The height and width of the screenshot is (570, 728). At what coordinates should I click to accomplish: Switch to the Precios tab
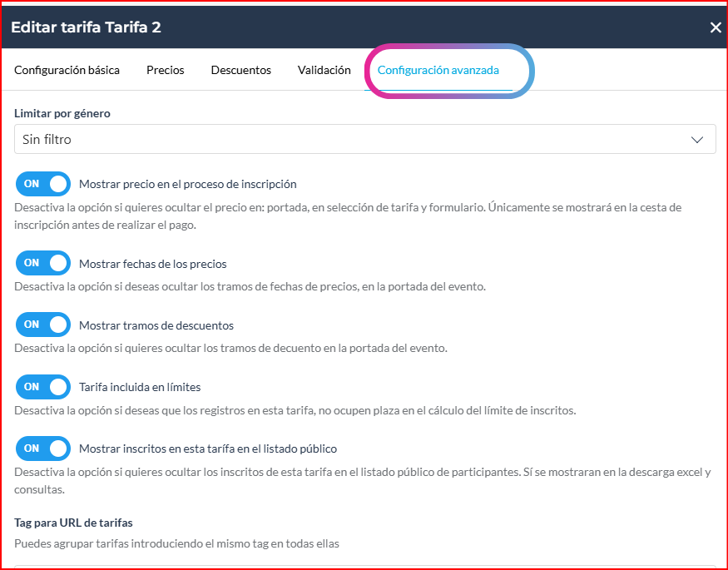point(166,70)
